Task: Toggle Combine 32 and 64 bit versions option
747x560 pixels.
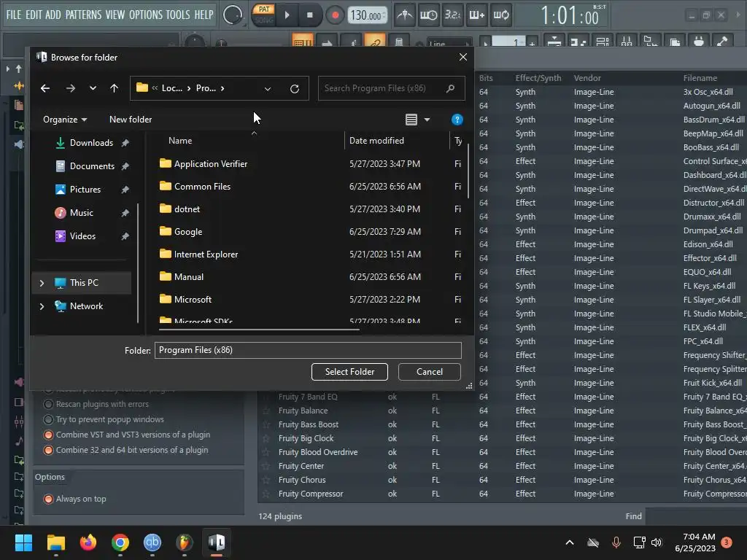Action: [48, 450]
